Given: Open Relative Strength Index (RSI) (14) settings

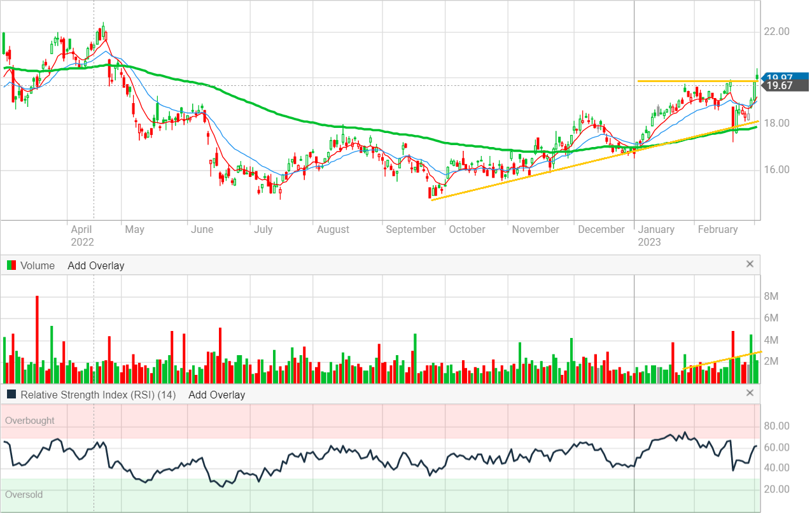Looking at the screenshot, I should (98, 395).
